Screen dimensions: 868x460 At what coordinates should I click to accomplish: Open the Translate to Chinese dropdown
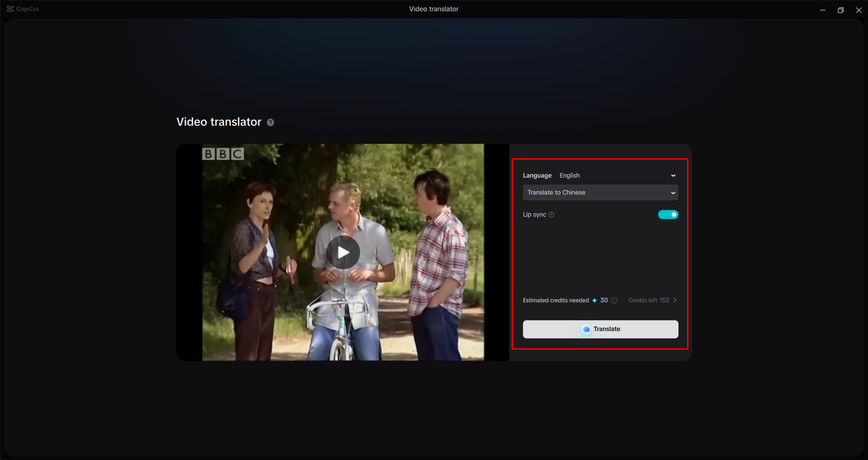tap(600, 192)
